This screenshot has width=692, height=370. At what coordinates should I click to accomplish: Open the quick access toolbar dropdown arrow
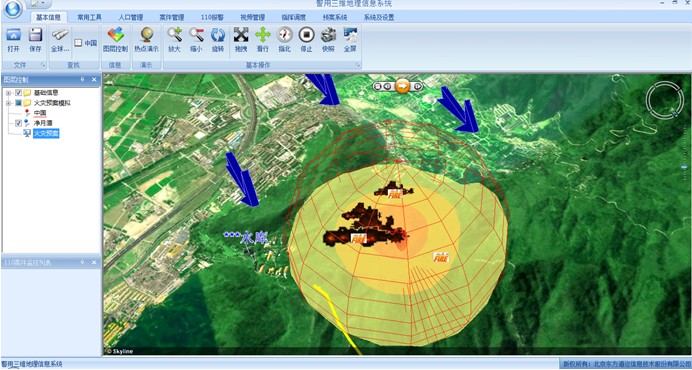43,4
